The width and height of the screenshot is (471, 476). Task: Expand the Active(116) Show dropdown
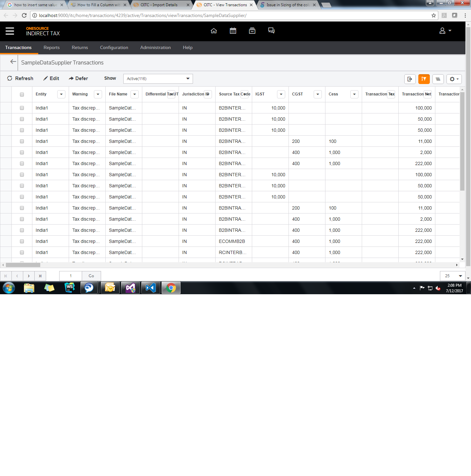click(158, 79)
